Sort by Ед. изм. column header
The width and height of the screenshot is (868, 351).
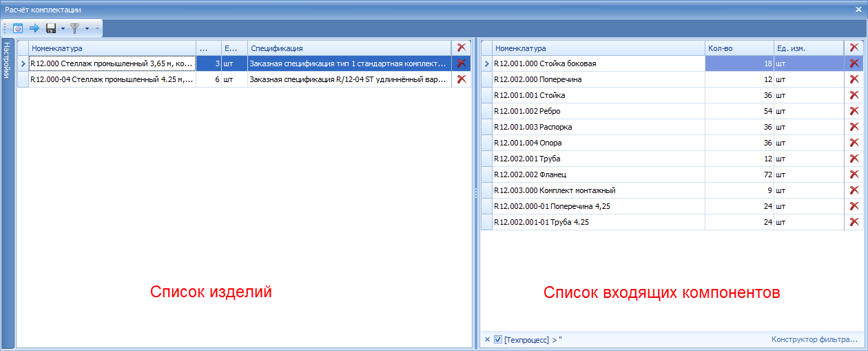(x=809, y=48)
